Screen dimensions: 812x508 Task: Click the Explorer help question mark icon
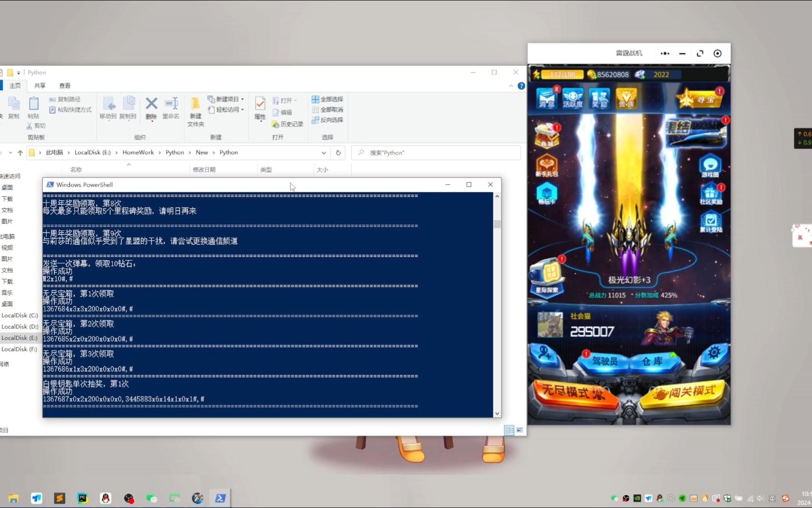click(521, 86)
